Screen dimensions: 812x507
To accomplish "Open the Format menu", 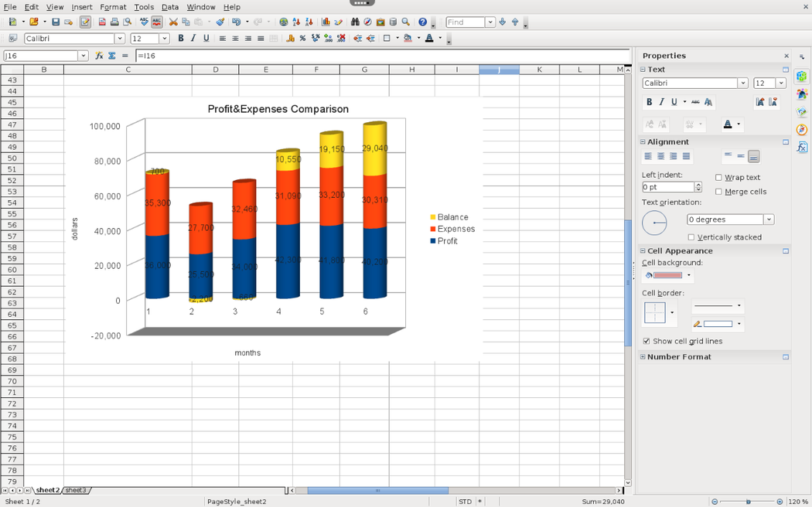I will (113, 7).
